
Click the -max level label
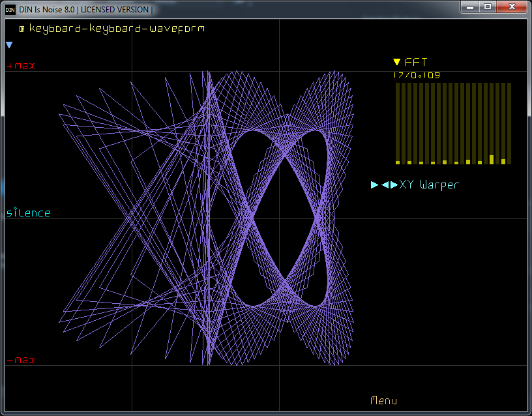[21, 361]
